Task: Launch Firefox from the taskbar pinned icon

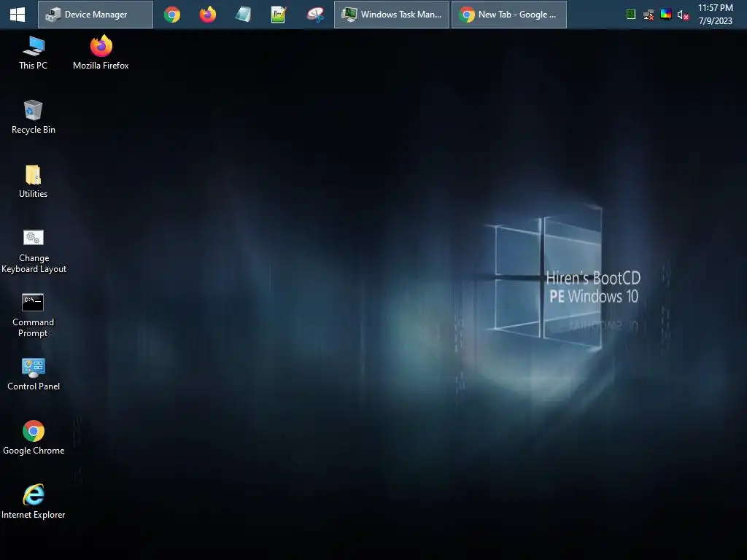Action: click(208, 15)
